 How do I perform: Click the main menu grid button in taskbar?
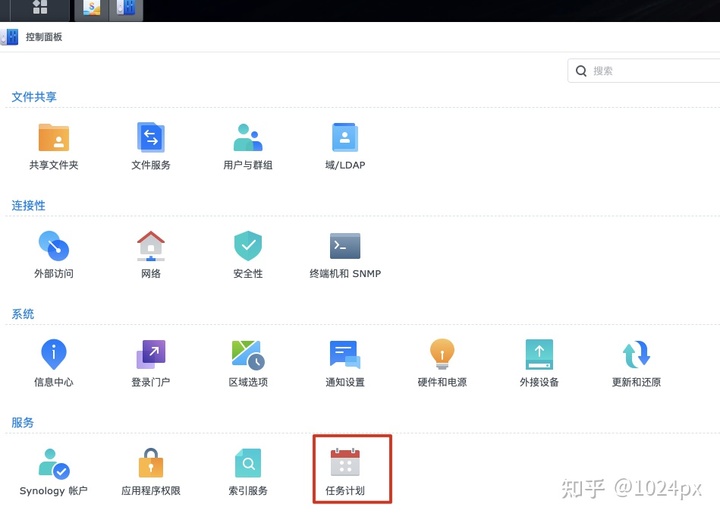(40, 8)
